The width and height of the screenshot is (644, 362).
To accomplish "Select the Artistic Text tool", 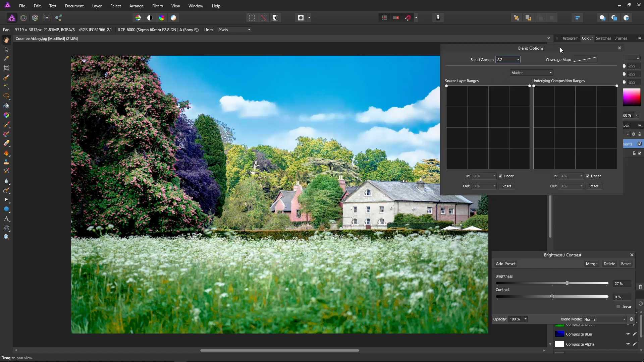I will pyautogui.click(x=6, y=219).
